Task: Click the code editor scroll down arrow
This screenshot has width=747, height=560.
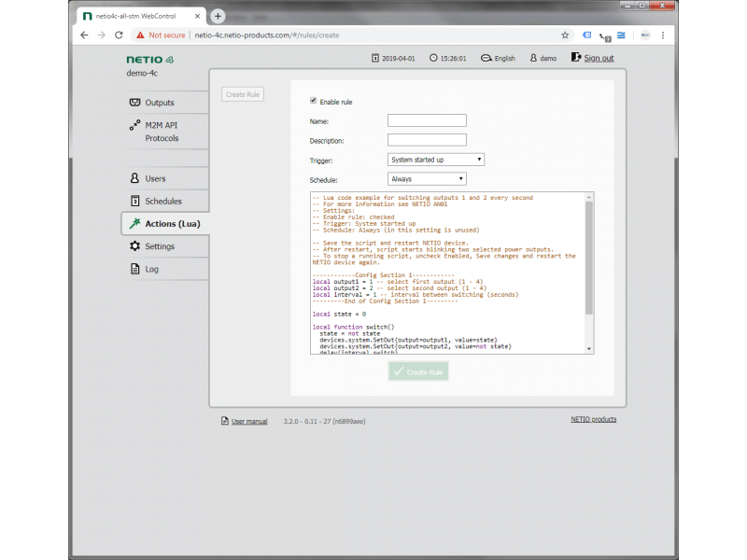Action: point(589,349)
